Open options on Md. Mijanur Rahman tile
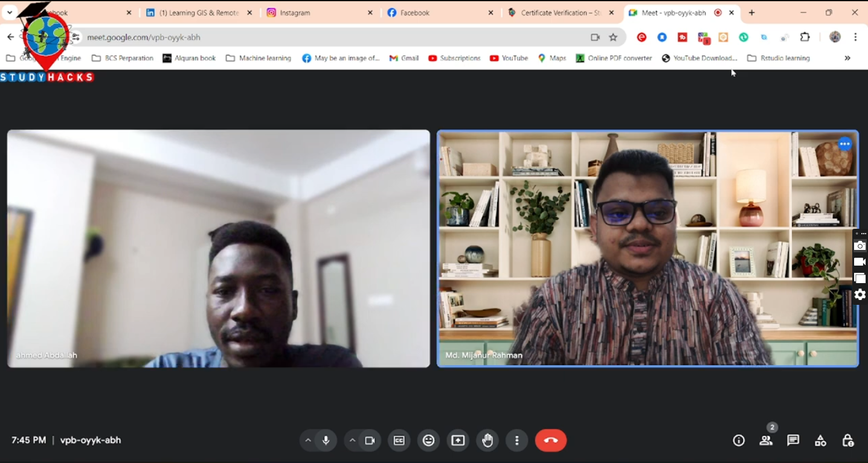Screen dimensions: 868x463 [x=845, y=144]
